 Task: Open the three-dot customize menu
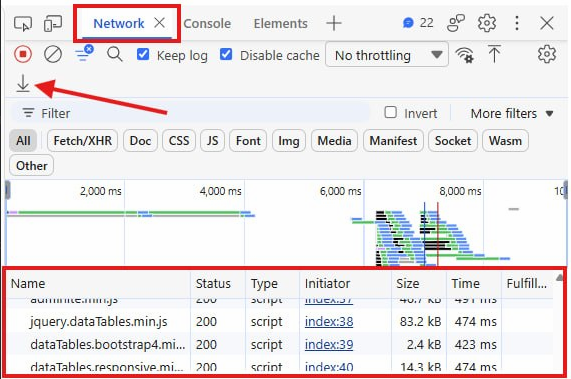coord(517,23)
